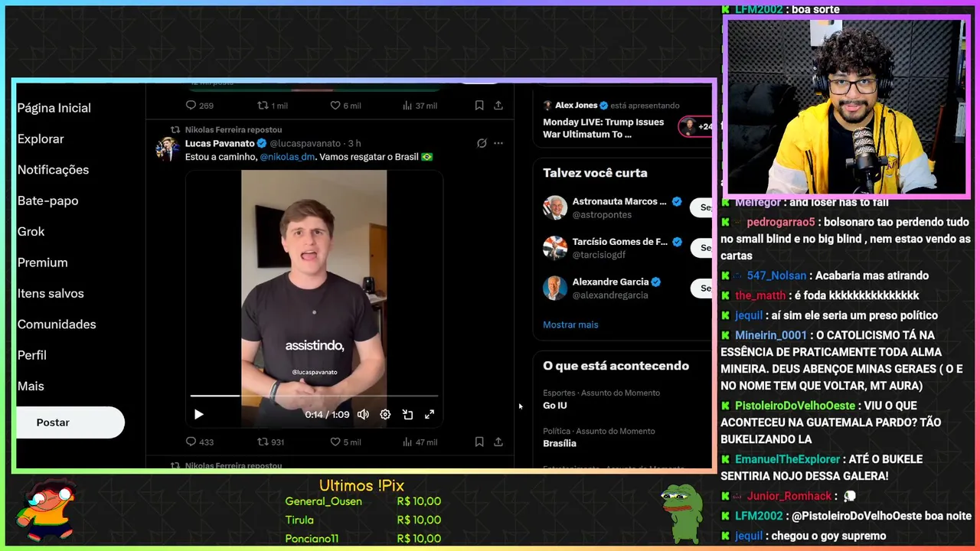This screenshot has height=551, width=980.
Task: Reply to the upper post with 269 replies
Action: (200, 106)
